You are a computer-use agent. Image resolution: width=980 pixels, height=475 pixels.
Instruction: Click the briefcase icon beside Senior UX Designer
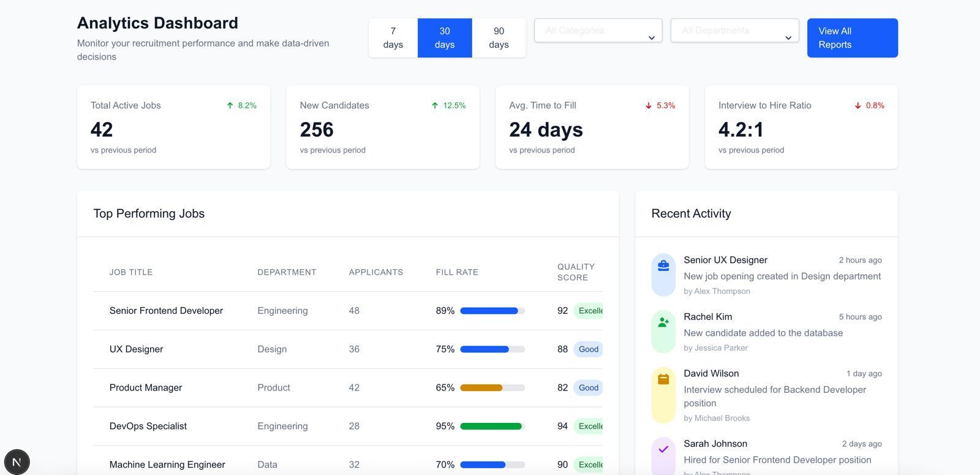[663, 265]
